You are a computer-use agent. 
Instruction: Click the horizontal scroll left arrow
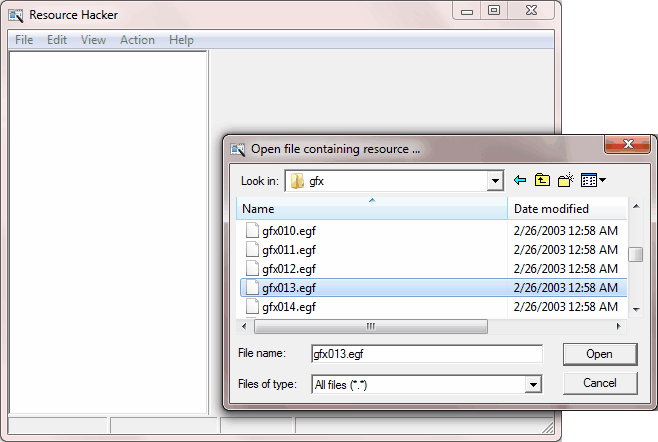244,326
